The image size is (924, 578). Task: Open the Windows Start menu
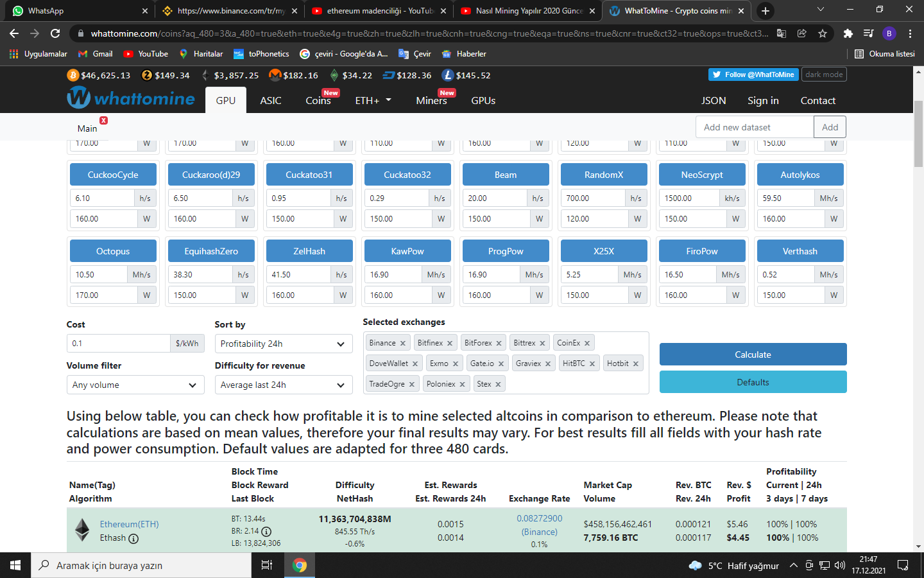15,565
